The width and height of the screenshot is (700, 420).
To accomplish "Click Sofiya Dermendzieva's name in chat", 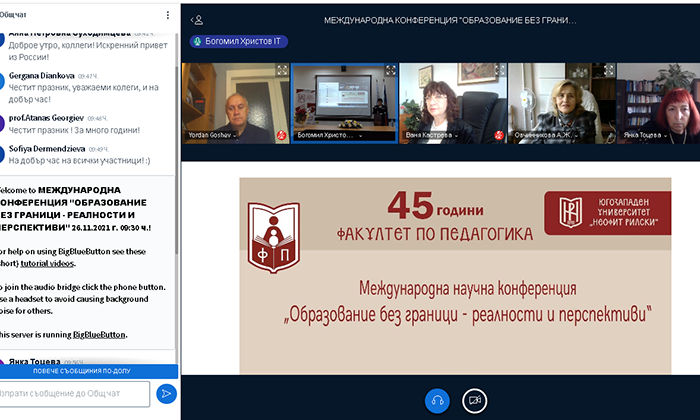I will point(47,149).
